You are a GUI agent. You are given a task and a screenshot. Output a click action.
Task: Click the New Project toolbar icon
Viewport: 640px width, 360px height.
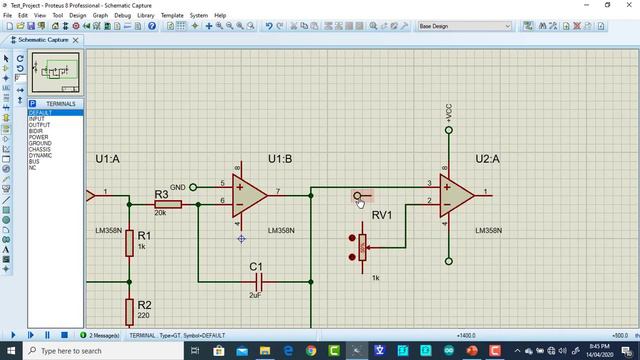click(9, 26)
